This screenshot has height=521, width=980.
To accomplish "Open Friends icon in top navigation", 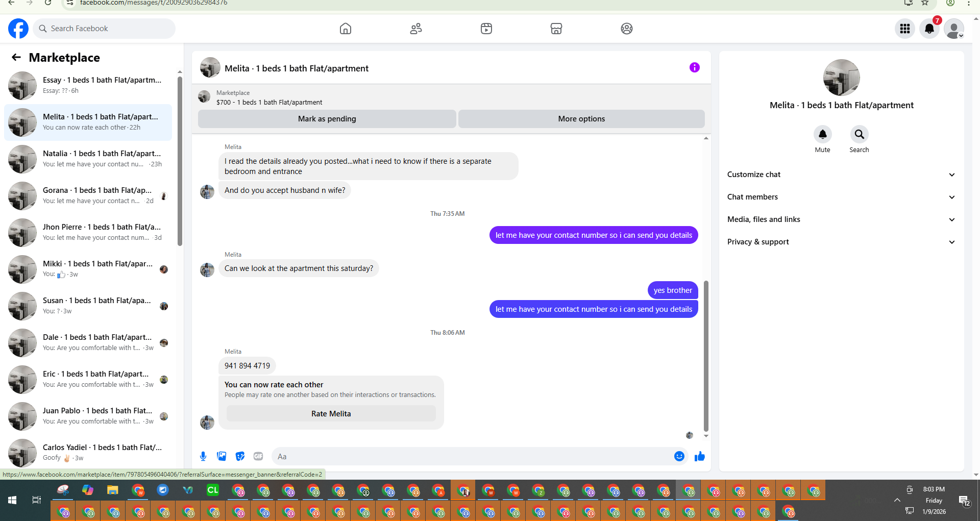I will tap(416, 29).
